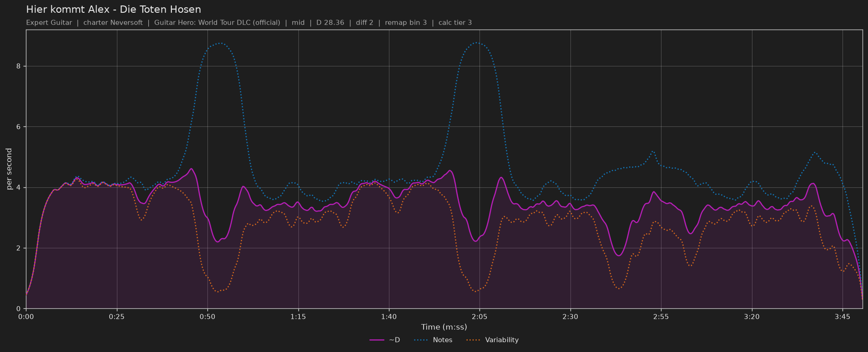The image size is (868, 352).
Task: Click the '0:50' x-axis tick label
Action: coord(207,317)
